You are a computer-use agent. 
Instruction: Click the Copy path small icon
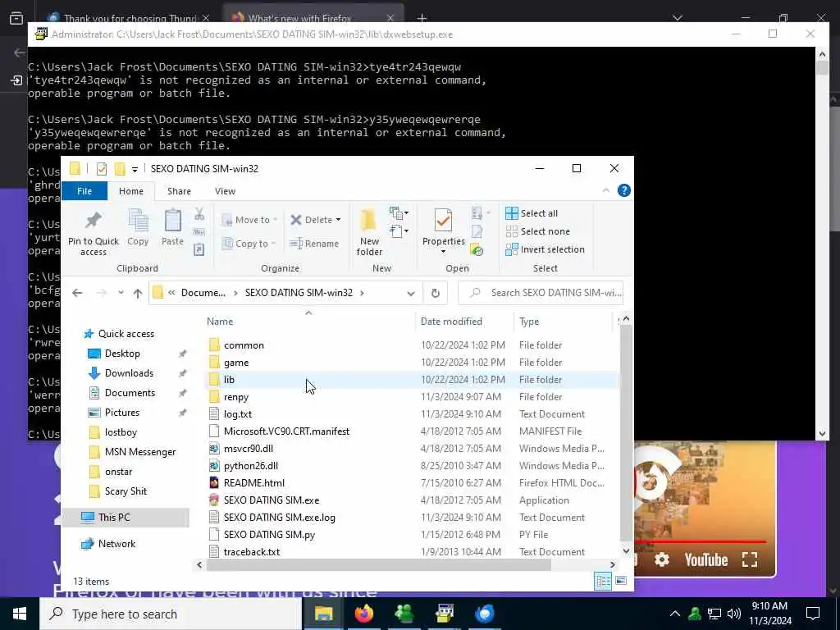(199, 232)
